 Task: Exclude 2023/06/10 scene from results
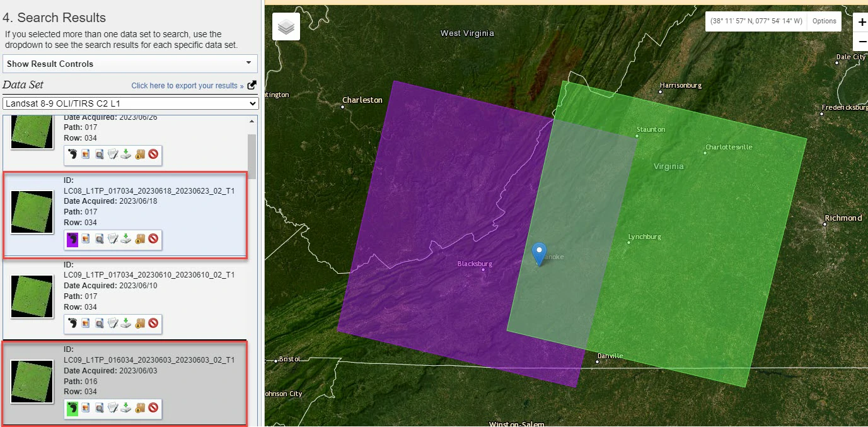tap(153, 324)
